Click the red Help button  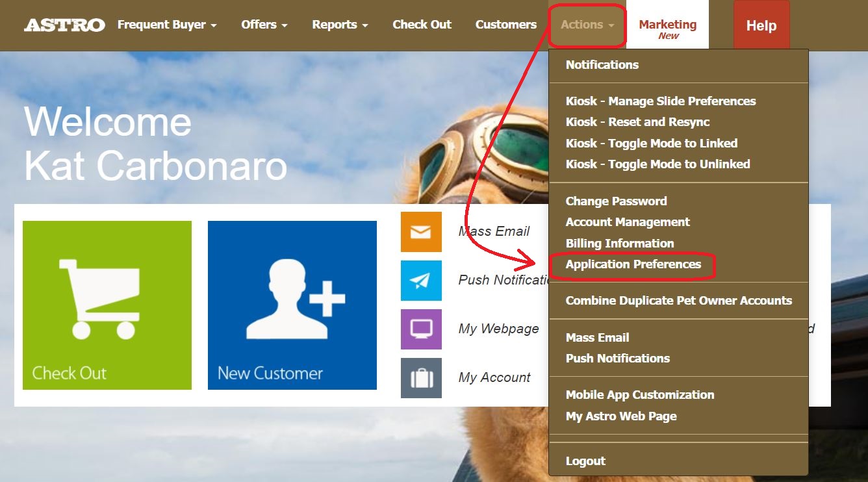(x=761, y=25)
